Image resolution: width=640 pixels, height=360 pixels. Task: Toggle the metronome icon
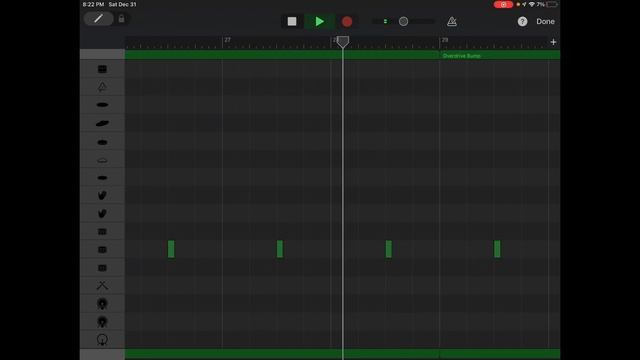tap(451, 21)
